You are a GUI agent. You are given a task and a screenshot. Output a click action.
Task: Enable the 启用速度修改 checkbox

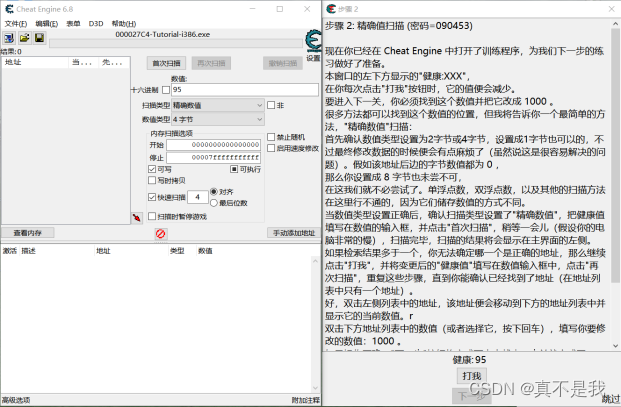pyautogui.click(x=271, y=148)
